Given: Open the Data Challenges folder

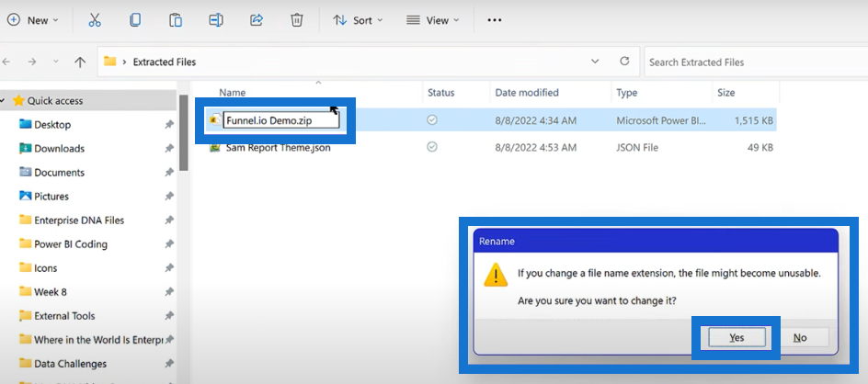Looking at the screenshot, I should pyautogui.click(x=70, y=364).
